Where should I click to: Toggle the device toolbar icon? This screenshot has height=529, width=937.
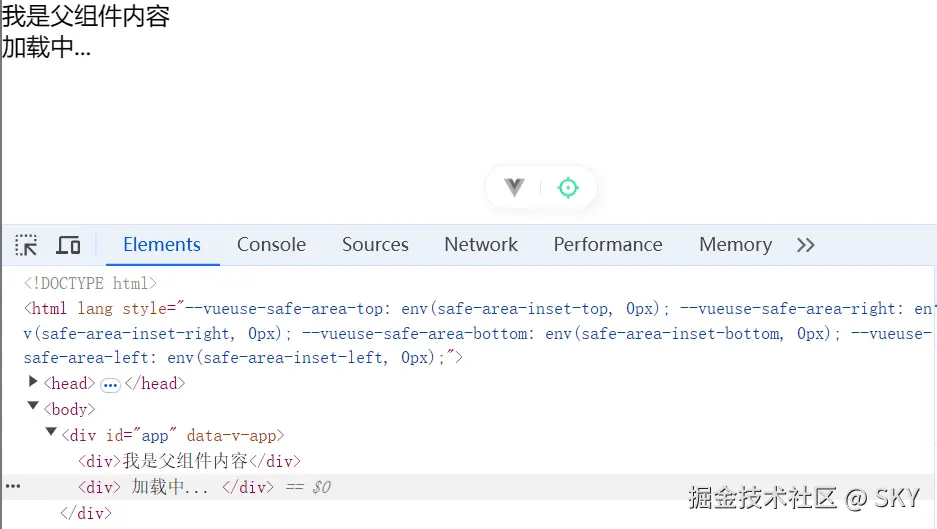[x=68, y=245]
